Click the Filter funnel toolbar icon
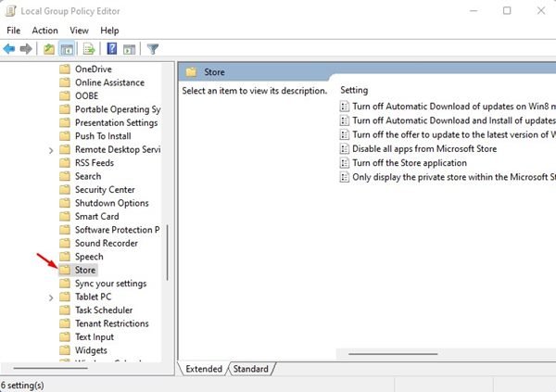 tap(153, 49)
